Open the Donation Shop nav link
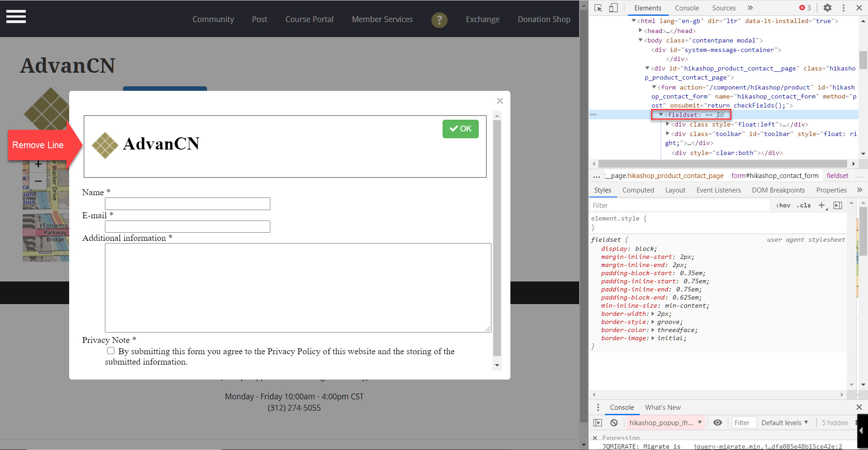Screen dimensions: 868x450 pyautogui.click(x=544, y=19)
